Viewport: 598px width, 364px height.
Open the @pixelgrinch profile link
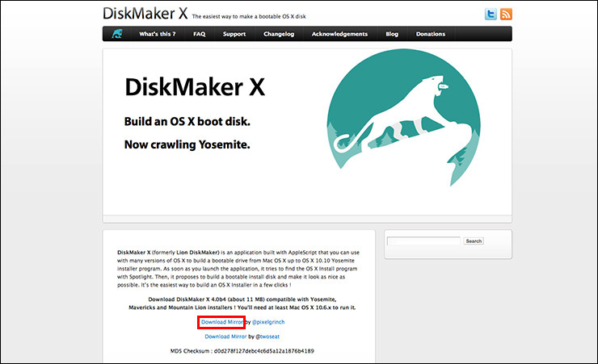(268, 322)
